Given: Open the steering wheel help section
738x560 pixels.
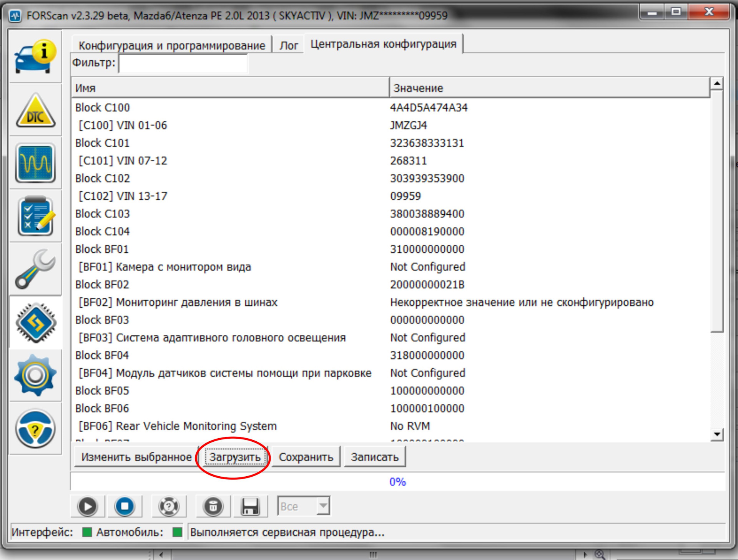Looking at the screenshot, I should [35, 429].
